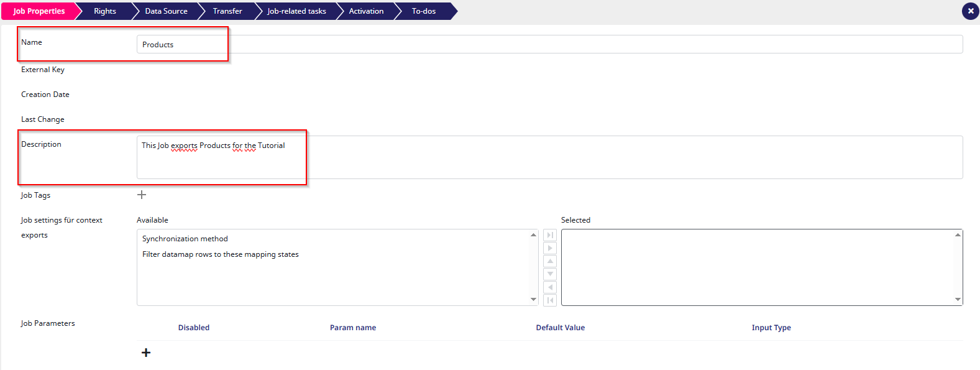Image resolution: width=980 pixels, height=370 pixels.
Task: Add a new job parameter row
Action: (x=146, y=353)
